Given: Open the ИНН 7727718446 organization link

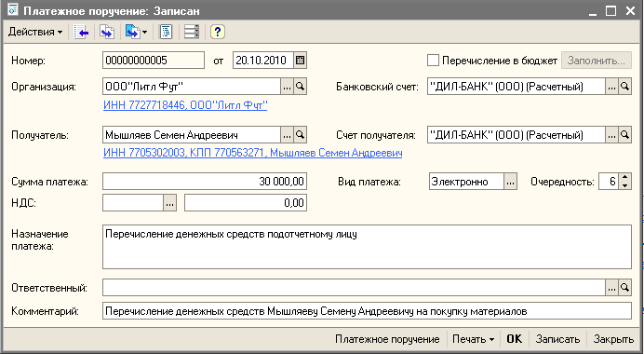Looking at the screenshot, I should click(x=185, y=105).
